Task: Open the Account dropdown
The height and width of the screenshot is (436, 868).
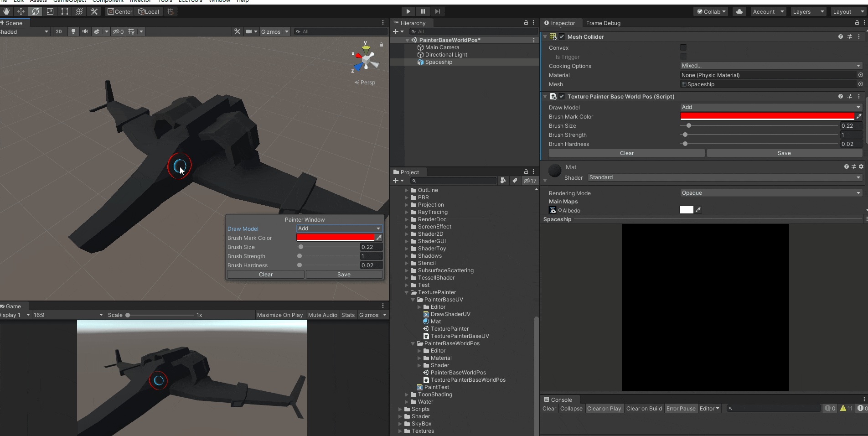Action: click(769, 11)
